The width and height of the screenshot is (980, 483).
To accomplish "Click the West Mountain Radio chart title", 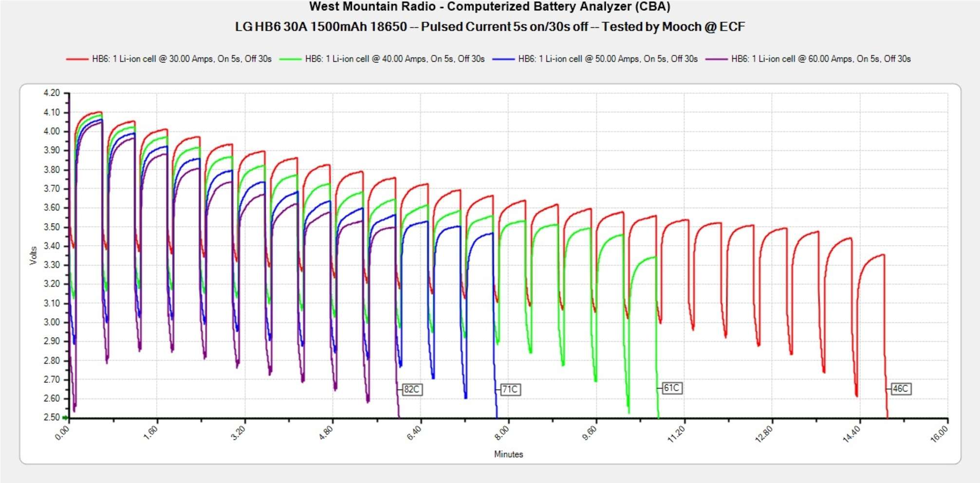I will coord(490,7).
